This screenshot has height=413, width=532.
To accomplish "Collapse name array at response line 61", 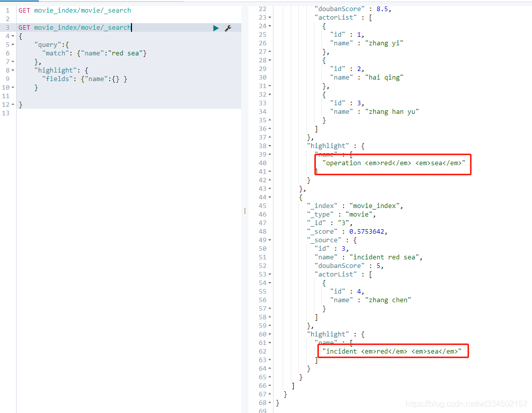I will [x=270, y=343].
